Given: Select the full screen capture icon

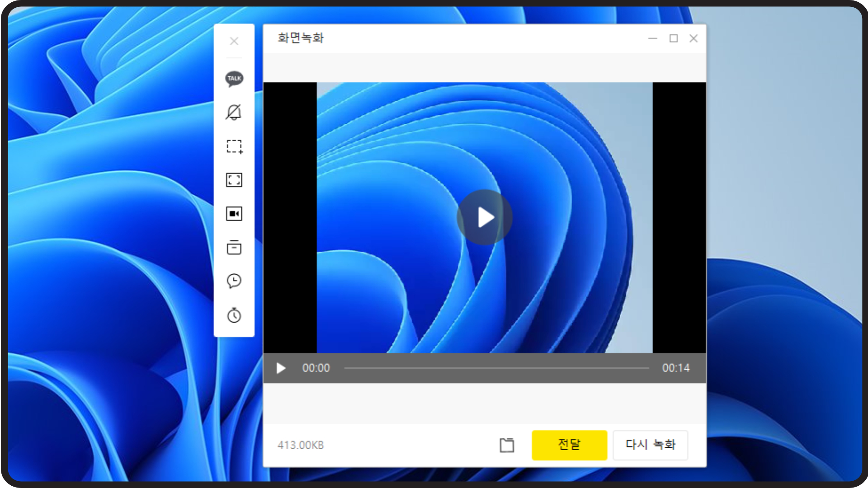Looking at the screenshot, I should (234, 180).
